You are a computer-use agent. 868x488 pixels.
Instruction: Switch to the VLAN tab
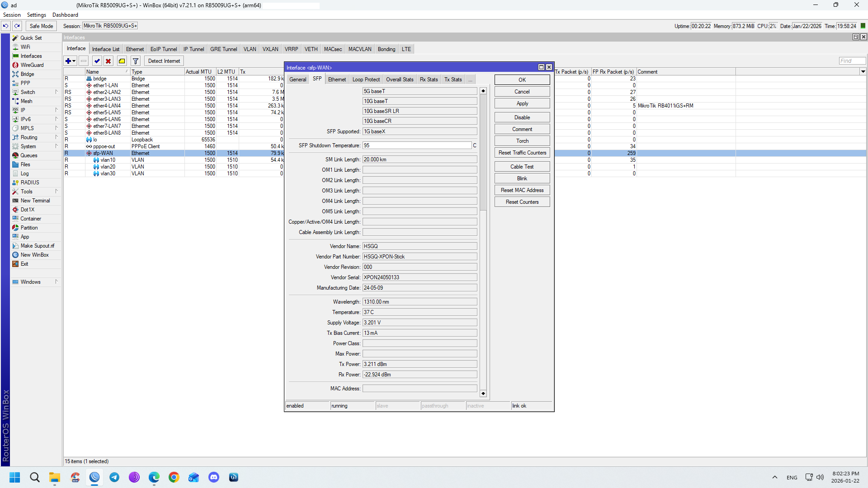point(250,49)
